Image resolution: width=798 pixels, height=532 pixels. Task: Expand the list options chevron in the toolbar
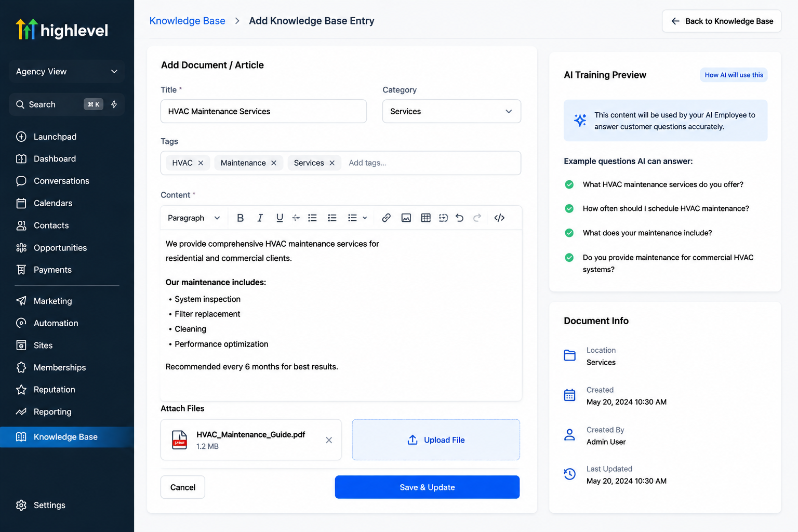pos(365,218)
